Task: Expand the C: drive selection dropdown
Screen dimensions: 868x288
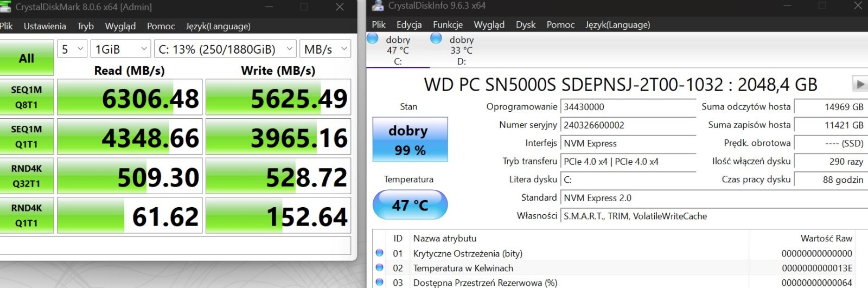Action: coord(225,49)
